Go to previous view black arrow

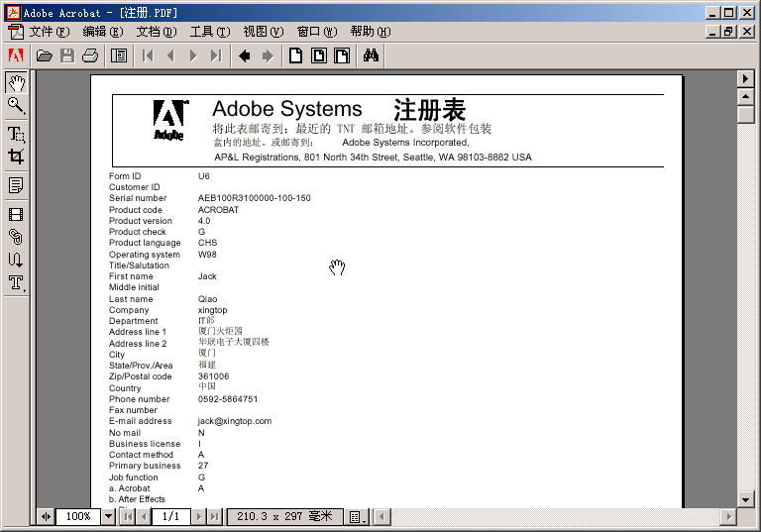[245, 55]
